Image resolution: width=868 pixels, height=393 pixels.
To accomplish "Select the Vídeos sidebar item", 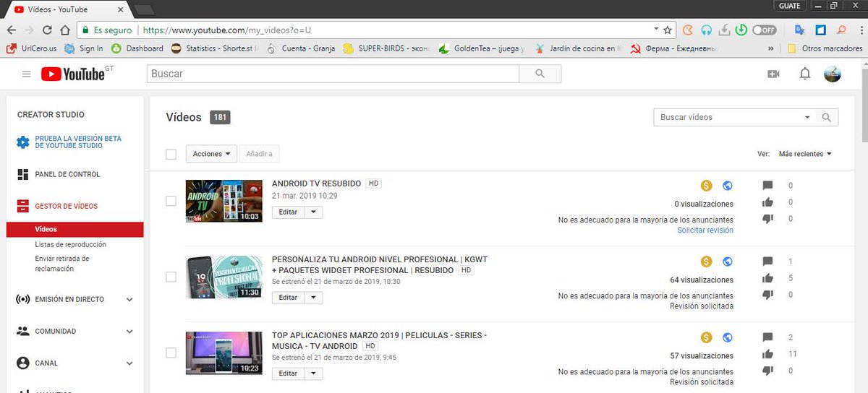I will (x=75, y=229).
